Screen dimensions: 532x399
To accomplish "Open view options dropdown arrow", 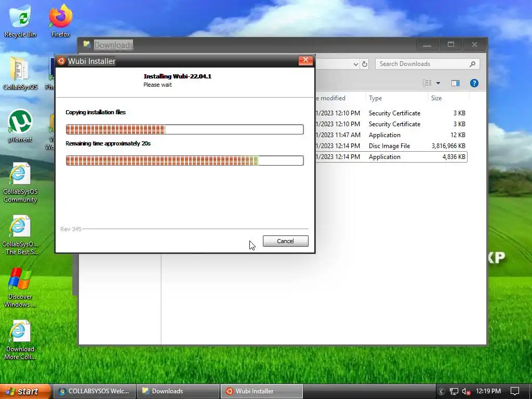I will 438,83.
